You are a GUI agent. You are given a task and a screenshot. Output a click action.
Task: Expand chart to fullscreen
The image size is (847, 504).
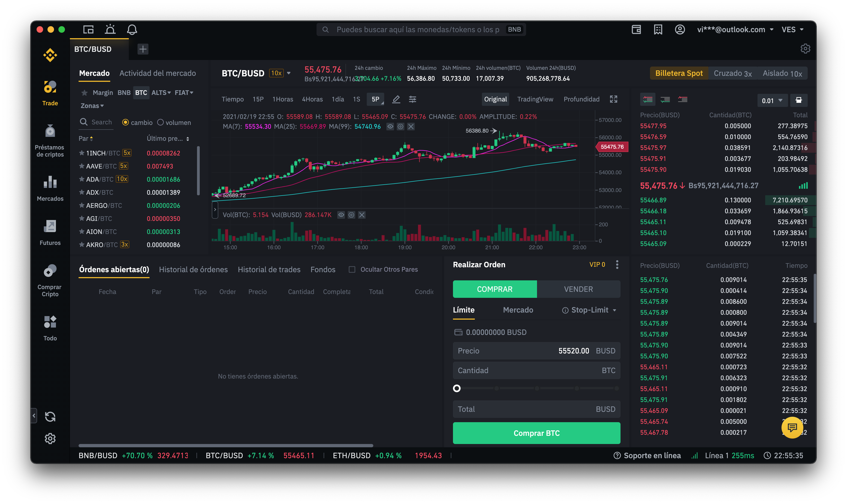613,99
